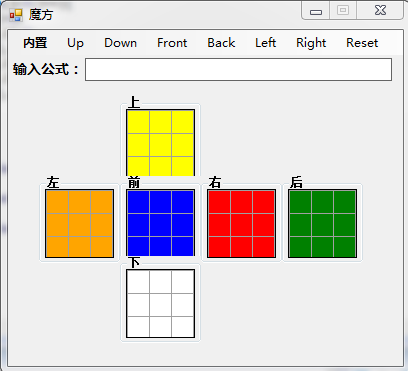This screenshot has height=371, width=408.
Task: Select bottom-right white cell on 下 face
Action: pos(183,326)
